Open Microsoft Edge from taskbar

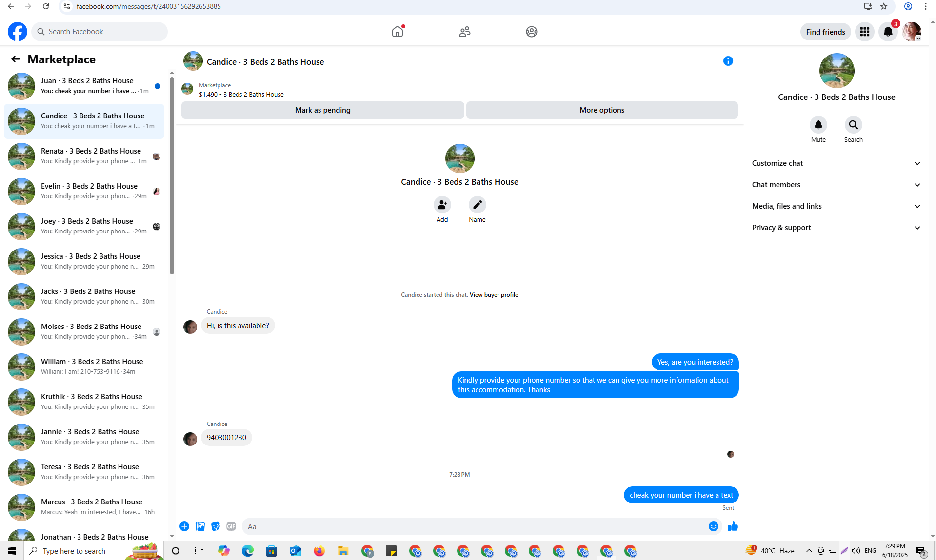tap(248, 551)
